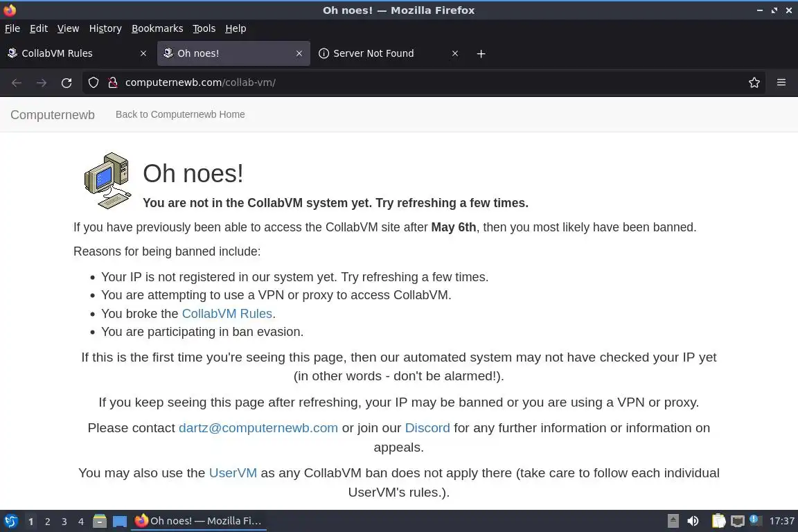Switch to workspace 2

[47, 522]
